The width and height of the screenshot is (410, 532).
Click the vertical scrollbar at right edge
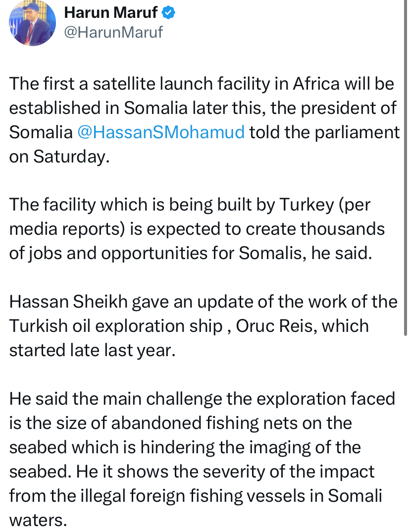click(x=405, y=168)
